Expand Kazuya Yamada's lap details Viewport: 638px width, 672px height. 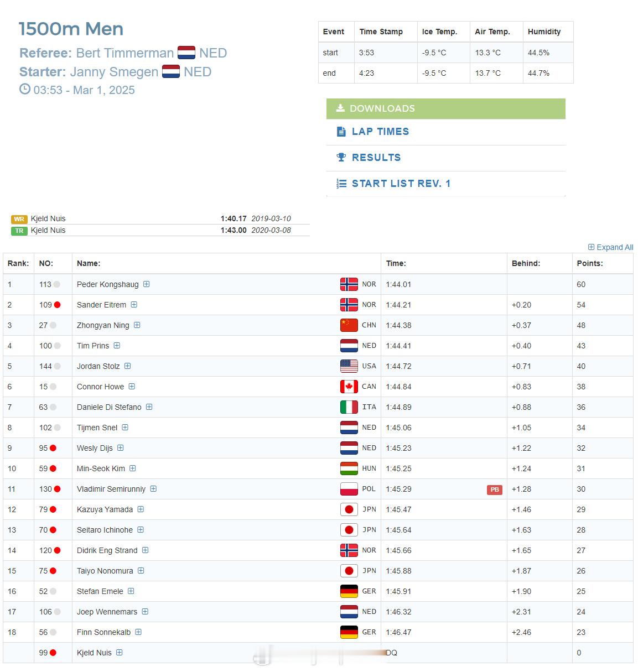coord(141,509)
